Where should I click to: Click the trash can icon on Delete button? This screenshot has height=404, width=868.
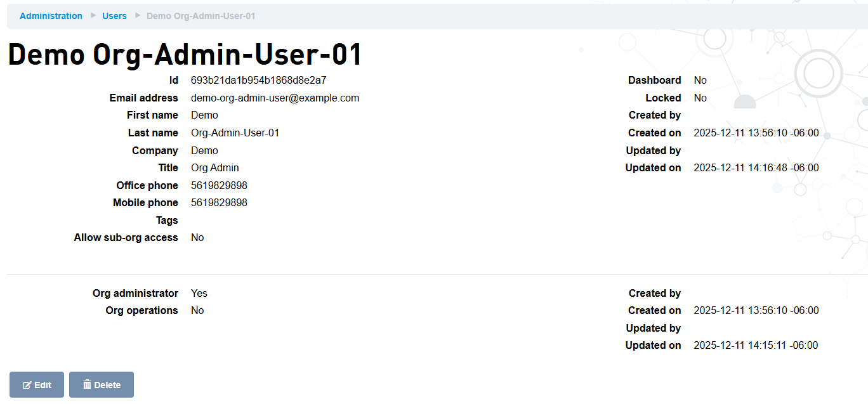coord(88,384)
